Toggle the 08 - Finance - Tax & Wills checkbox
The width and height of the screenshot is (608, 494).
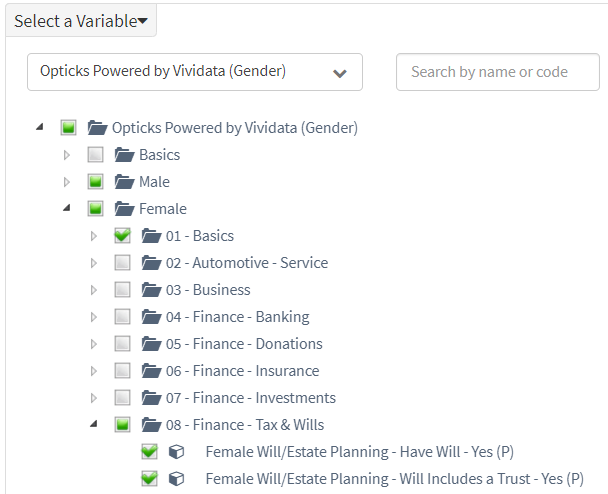coord(123,425)
